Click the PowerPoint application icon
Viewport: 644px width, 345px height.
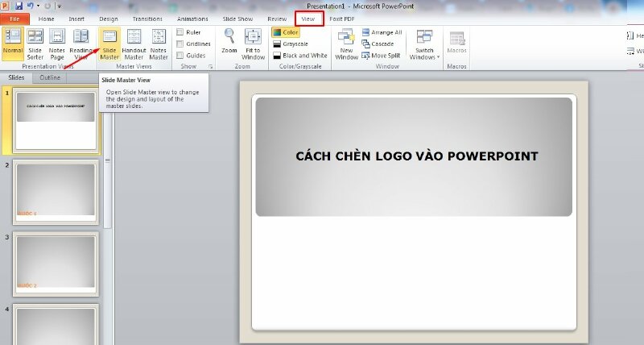click(5, 6)
